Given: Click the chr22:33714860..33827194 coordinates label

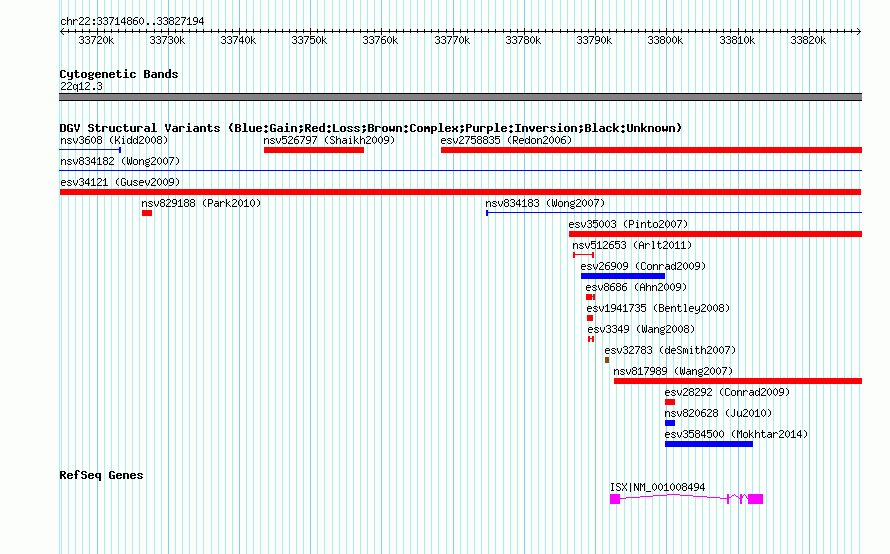Looking at the screenshot, I should coord(132,21).
